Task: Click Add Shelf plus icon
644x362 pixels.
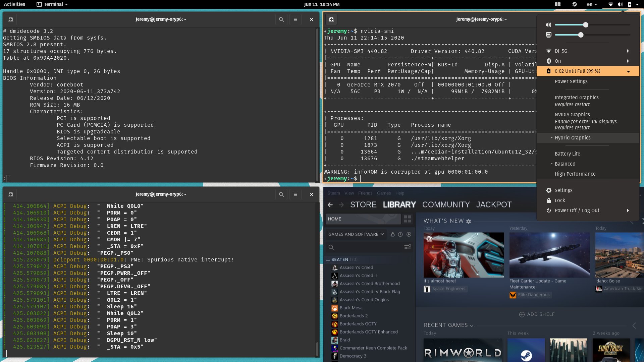Action: 522,314
